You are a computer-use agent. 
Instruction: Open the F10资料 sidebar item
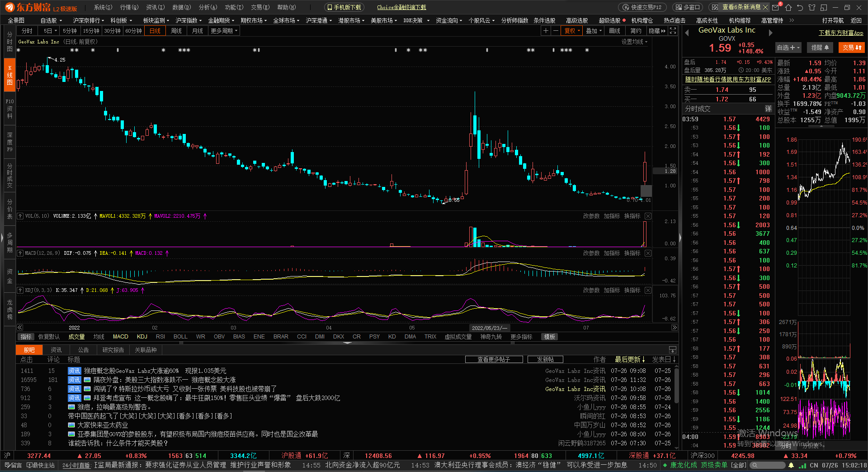tap(9, 109)
